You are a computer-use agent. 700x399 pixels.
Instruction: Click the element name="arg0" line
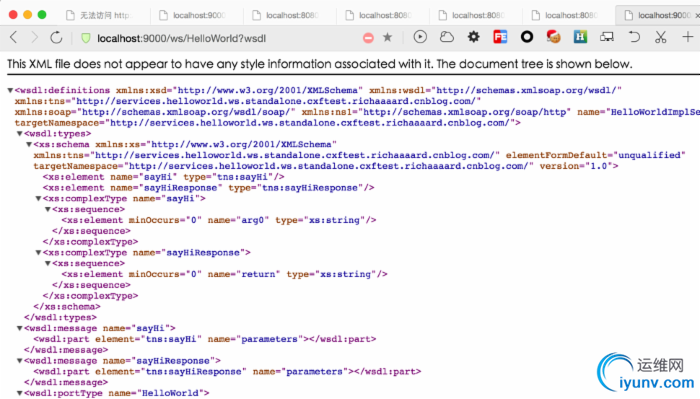[219, 220]
